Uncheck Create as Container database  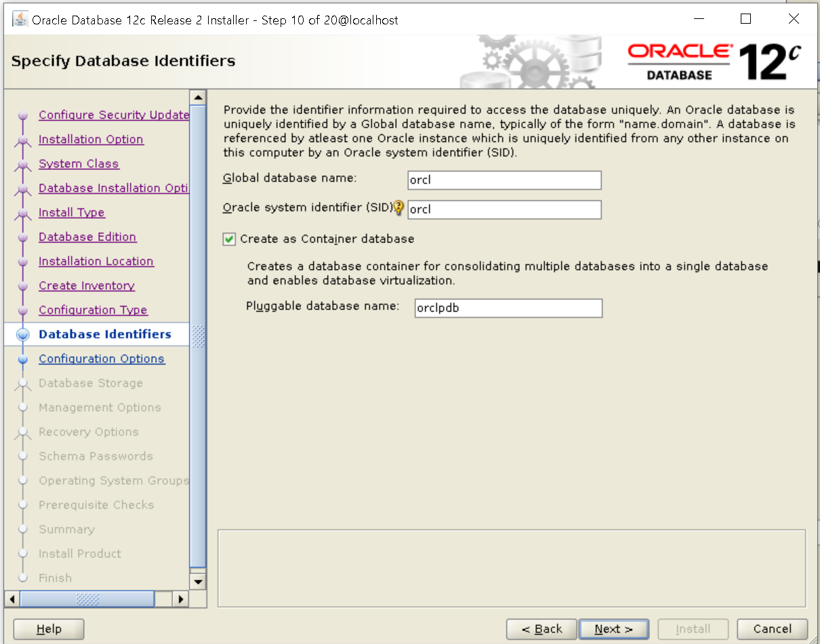point(229,239)
